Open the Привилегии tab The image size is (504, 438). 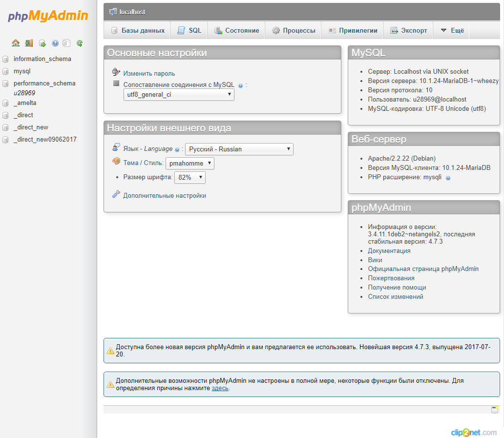coord(352,31)
